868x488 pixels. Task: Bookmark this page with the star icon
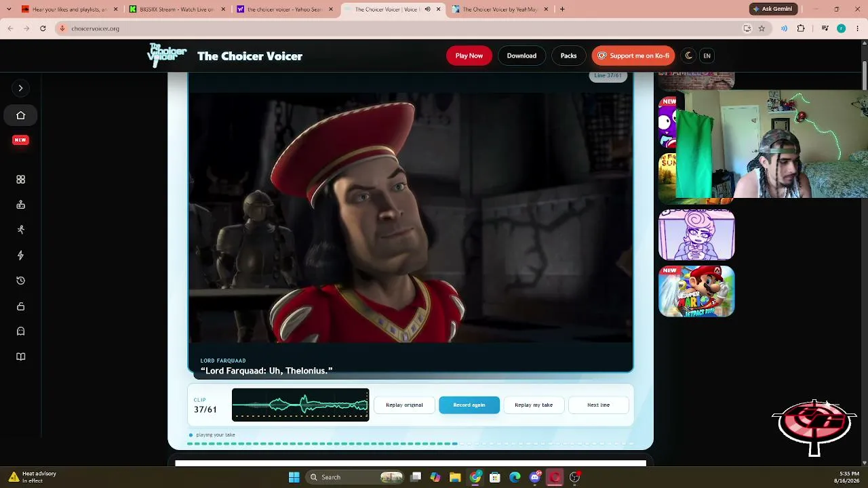tap(762, 28)
